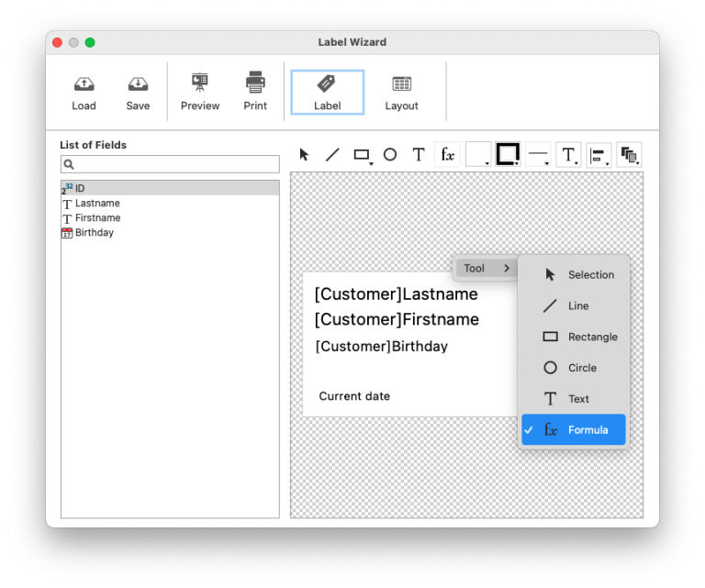Click the Print icon
Viewport: 705px width, 588px height.
(255, 92)
